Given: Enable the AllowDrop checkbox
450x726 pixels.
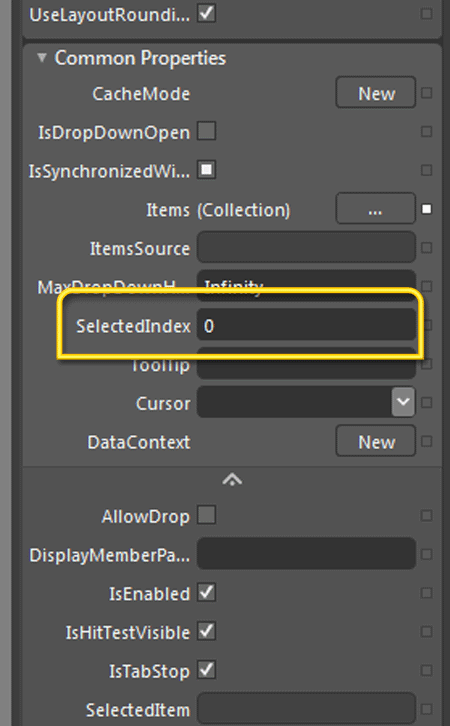Looking at the screenshot, I should 206,515.
